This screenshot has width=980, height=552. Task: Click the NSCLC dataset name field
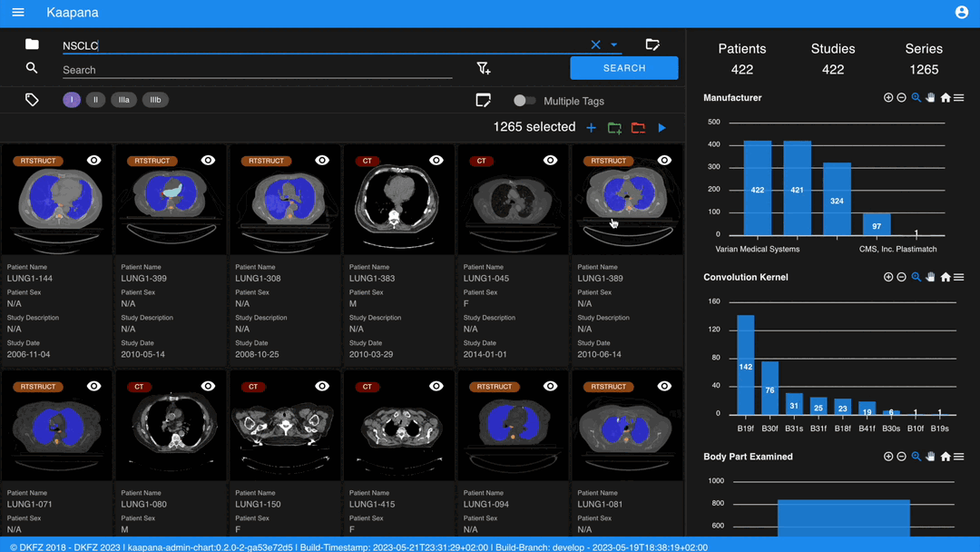pos(324,45)
